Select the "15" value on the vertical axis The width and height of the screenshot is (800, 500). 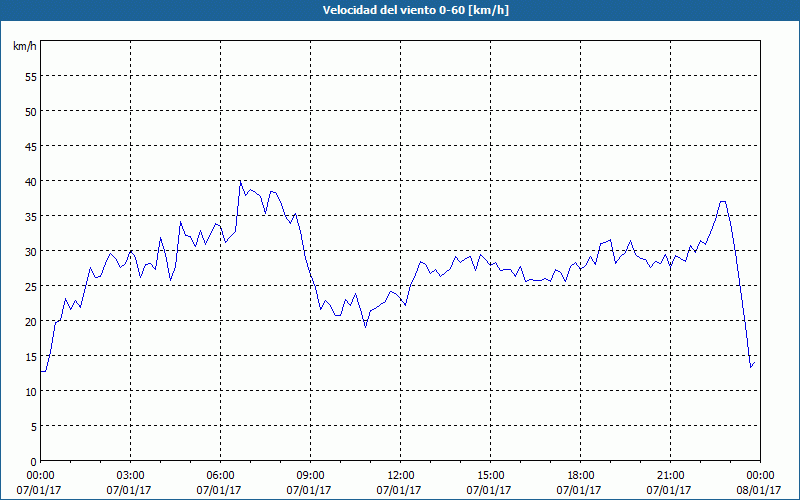[x=31, y=357]
